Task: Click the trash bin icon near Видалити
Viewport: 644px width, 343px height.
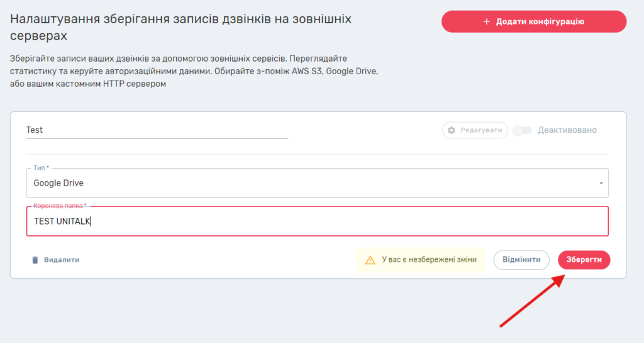Action: (x=35, y=259)
